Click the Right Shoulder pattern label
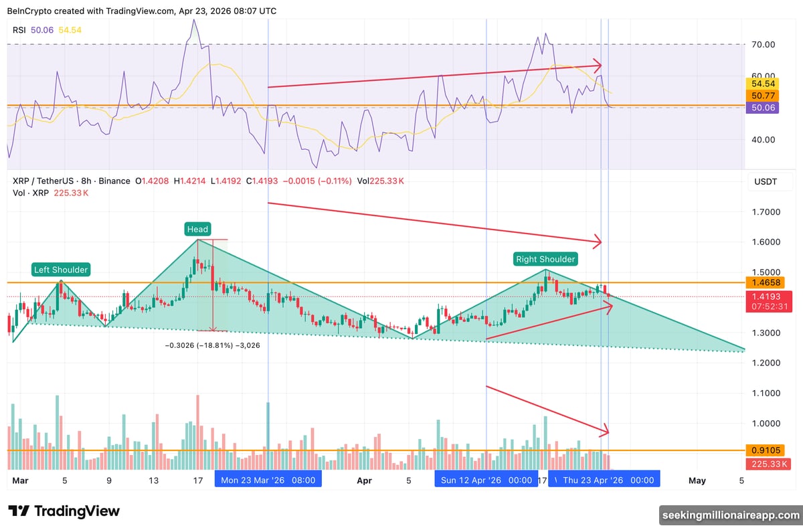Screen dimensions: 803x532 point(545,259)
